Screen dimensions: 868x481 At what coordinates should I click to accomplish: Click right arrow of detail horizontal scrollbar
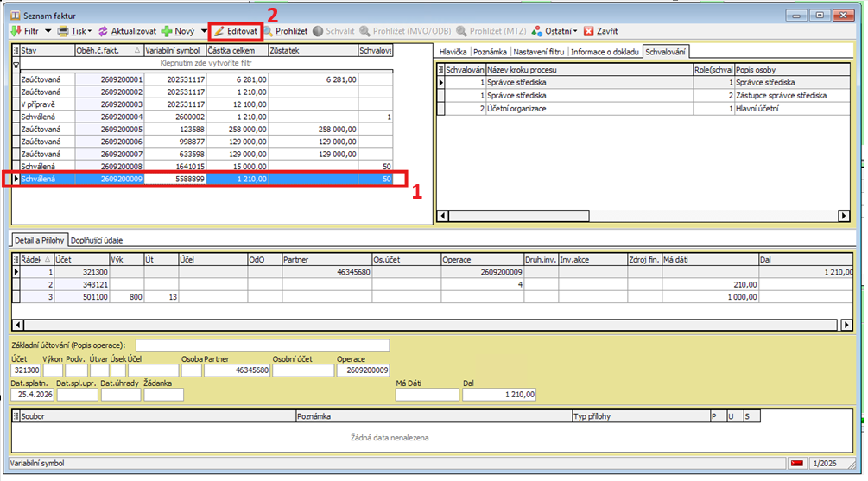(847, 325)
